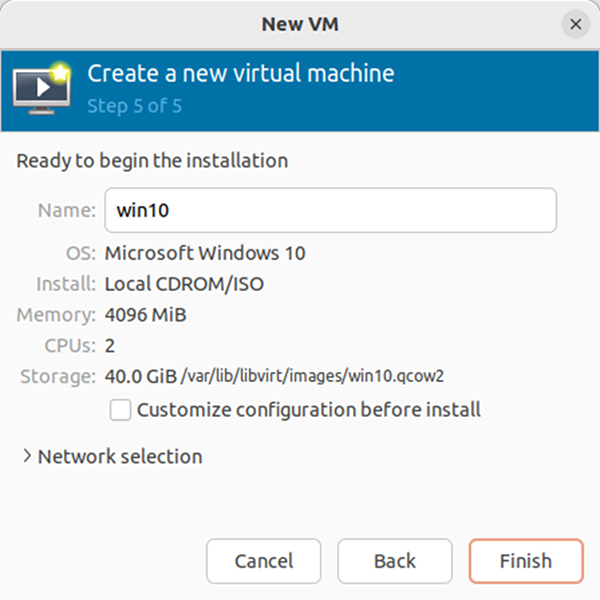This screenshot has width=600, height=600.
Task: Click the 'Step 5 of 5' indicator
Action: pyautogui.click(x=134, y=106)
